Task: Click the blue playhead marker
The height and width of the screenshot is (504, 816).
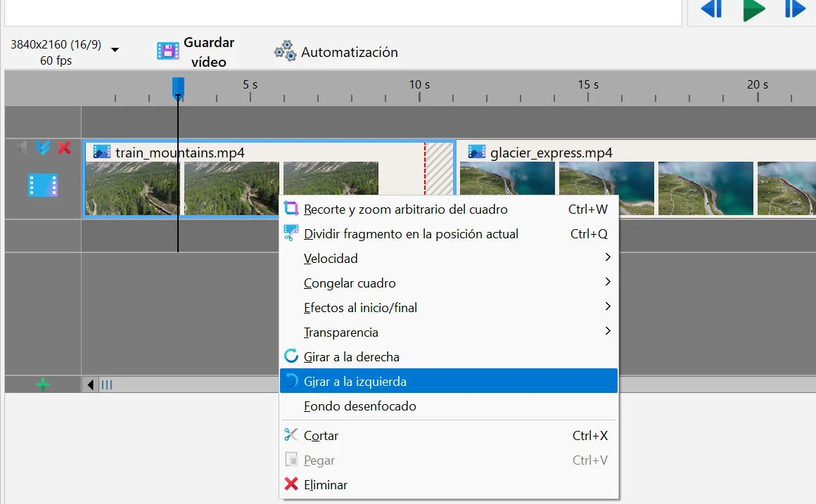Action: (178, 88)
